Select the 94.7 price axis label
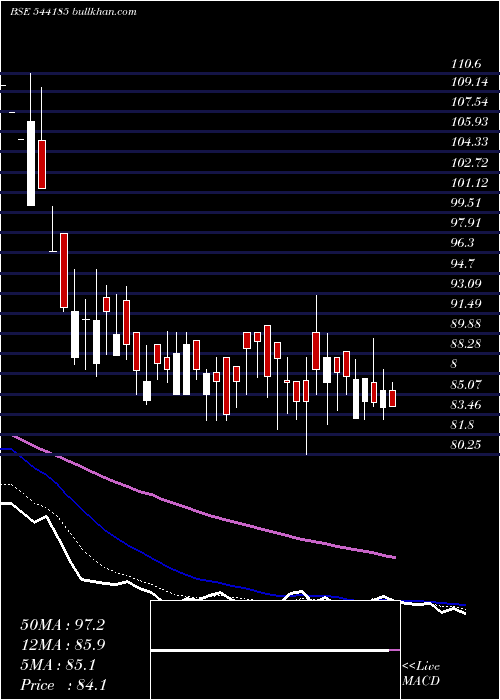The height and width of the screenshot is (700, 500). coord(463,263)
